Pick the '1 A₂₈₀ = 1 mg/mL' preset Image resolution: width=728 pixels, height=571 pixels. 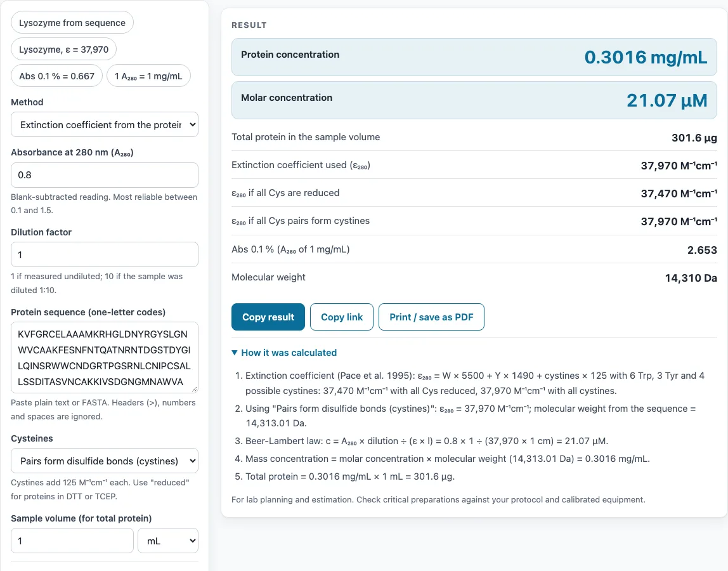[148, 75]
